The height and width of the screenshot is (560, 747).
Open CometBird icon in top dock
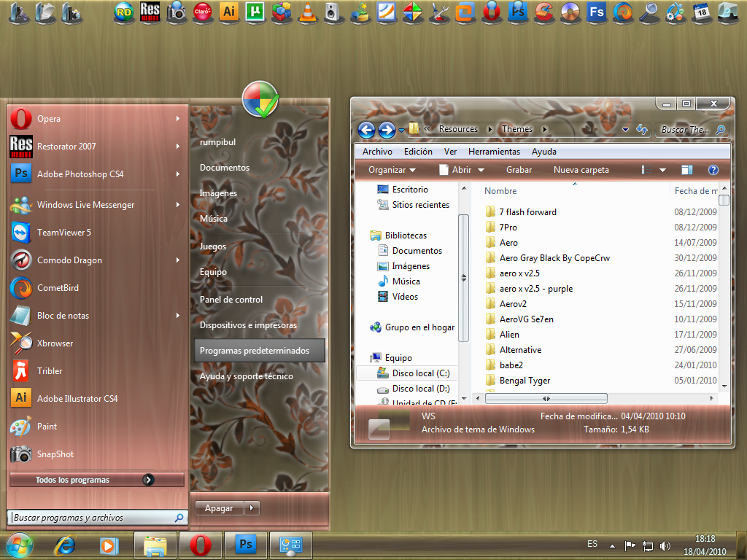623,12
